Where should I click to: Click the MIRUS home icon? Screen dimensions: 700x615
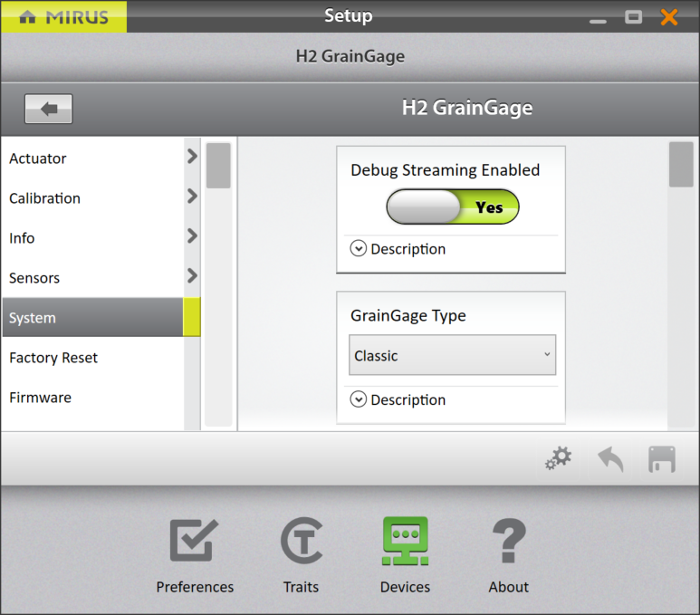click(28, 16)
